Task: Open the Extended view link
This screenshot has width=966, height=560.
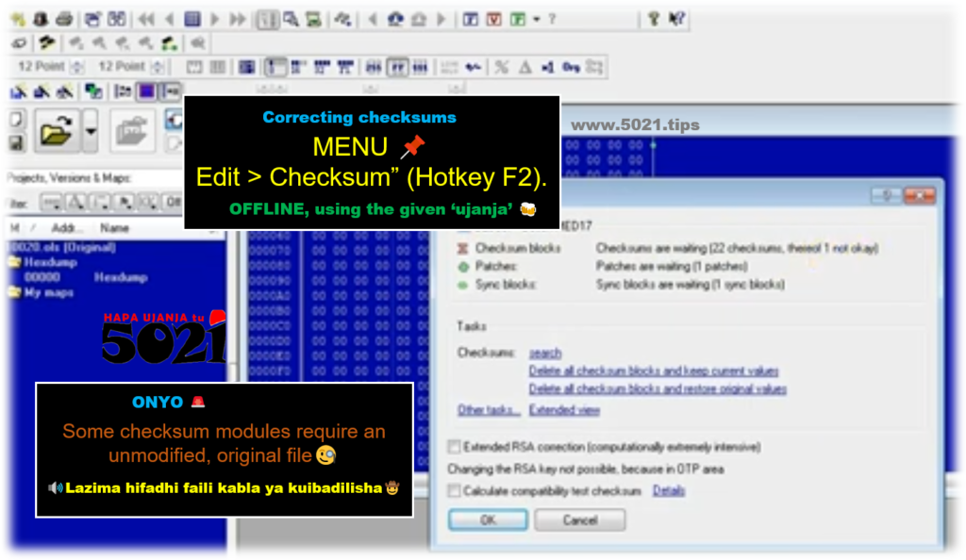Action: pyautogui.click(x=564, y=410)
